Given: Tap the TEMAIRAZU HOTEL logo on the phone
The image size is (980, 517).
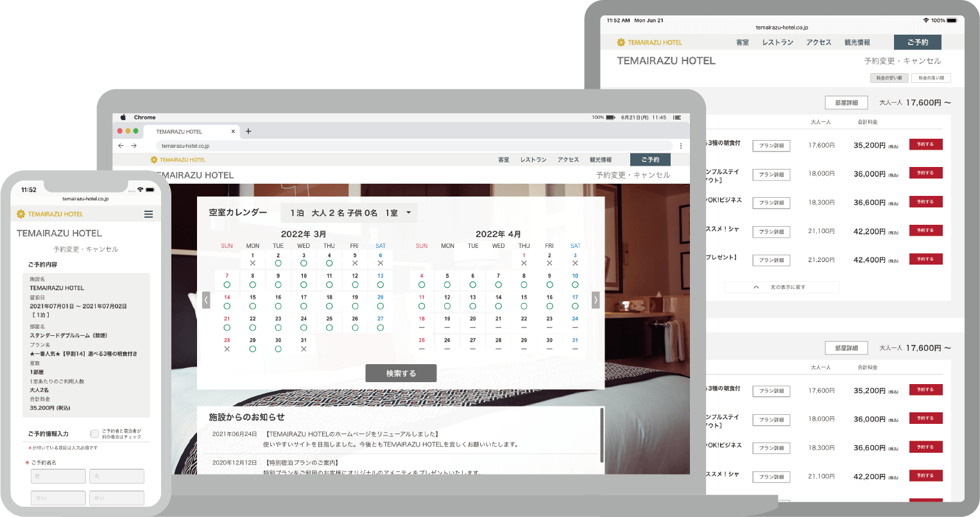Looking at the screenshot, I should [x=50, y=214].
